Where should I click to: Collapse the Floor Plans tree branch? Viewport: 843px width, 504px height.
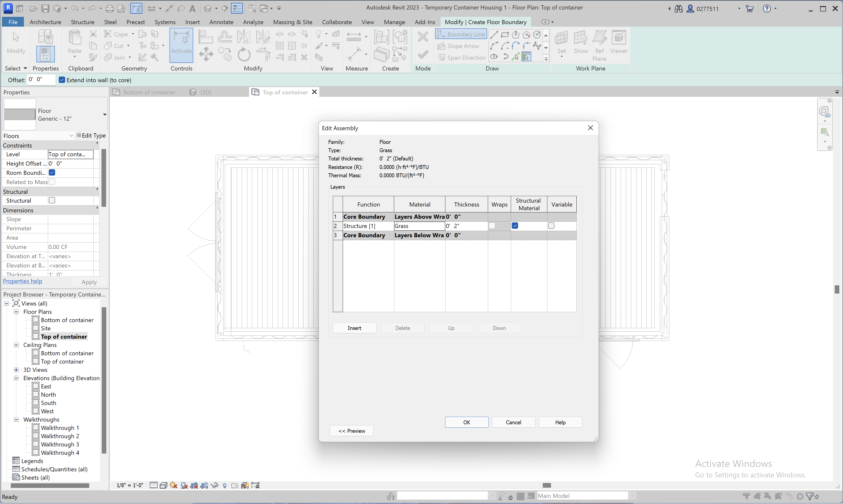pyautogui.click(x=16, y=311)
